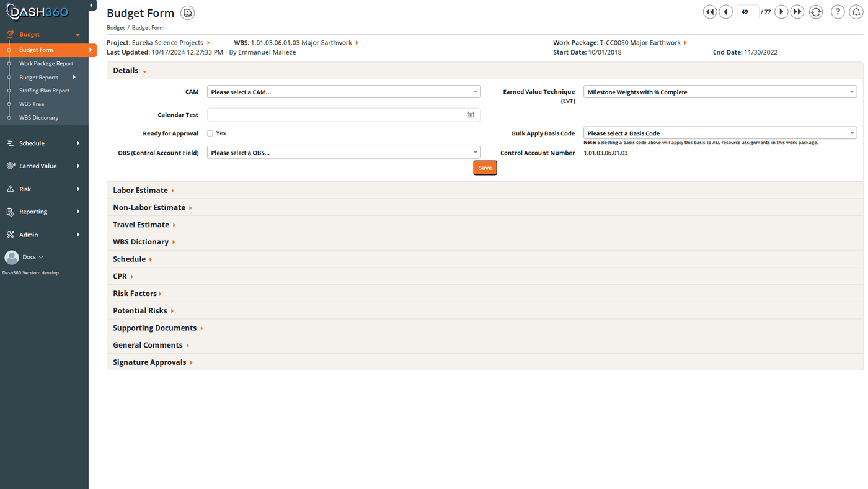Collapse the sidebar with the arrow toggle

click(x=92, y=6)
